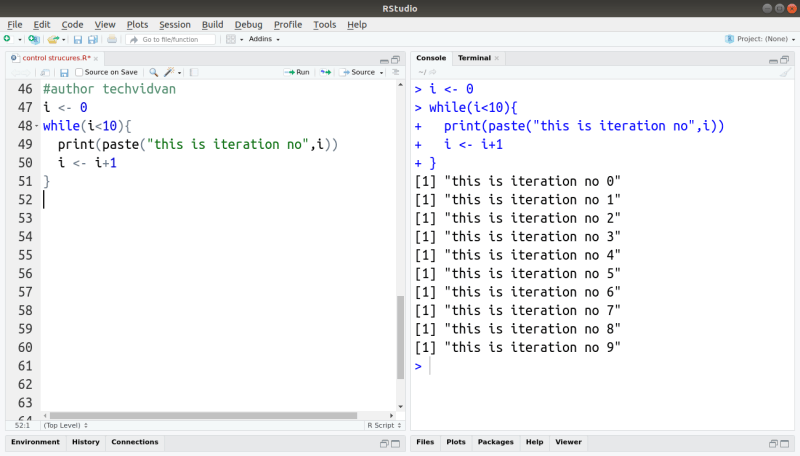
Task: Open the File menu
Action: click(14, 24)
